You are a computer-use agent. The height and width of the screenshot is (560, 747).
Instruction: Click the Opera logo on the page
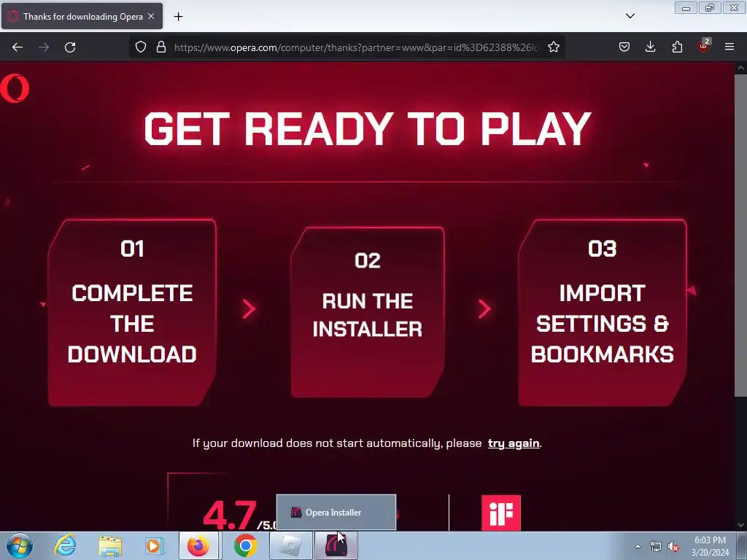pyautogui.click(x=15, y=88)
